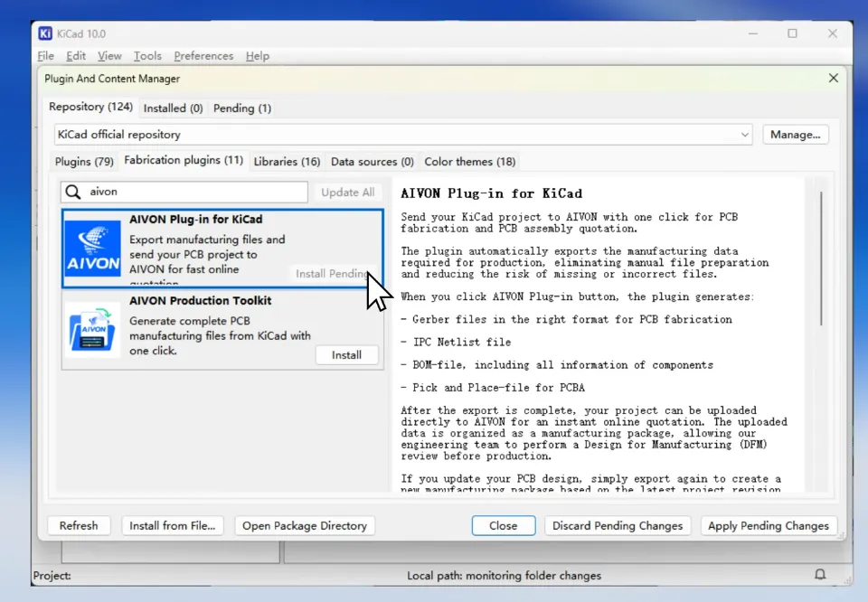This screenshot has width=868, height=602.
Task: Select the AIVON Plug-in logo thumbnail
Action: click(x=92, y=248)
